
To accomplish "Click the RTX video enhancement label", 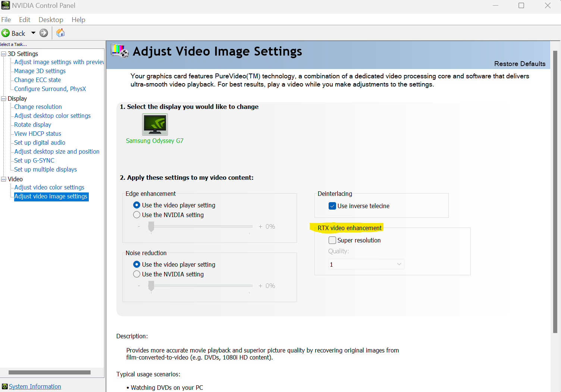I will [350, 228].
